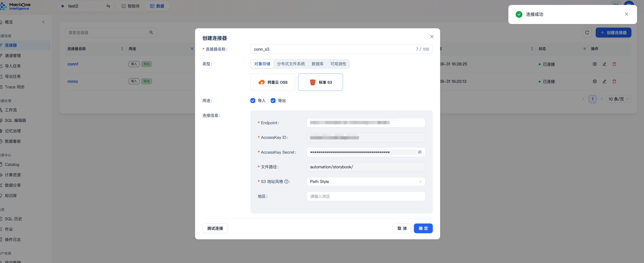Open 记忆治理 in the sidebar
Viewport: 644px width, 263px height.
(12, 131)
